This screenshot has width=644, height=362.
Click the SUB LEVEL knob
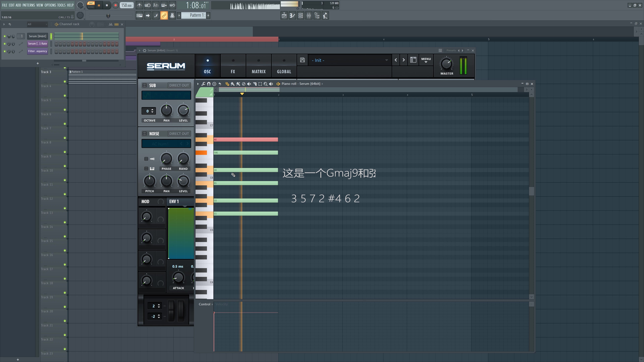[x=183, y=110]
